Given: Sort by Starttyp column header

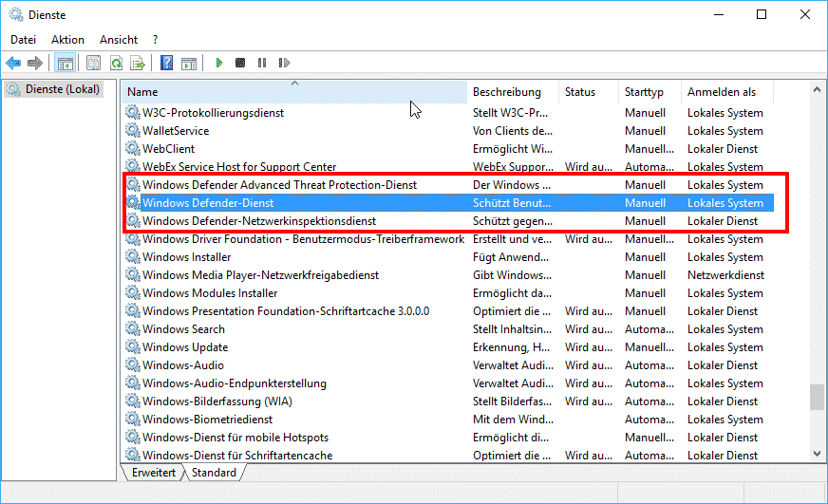Looking at the screenshot, I should point(650,92).
